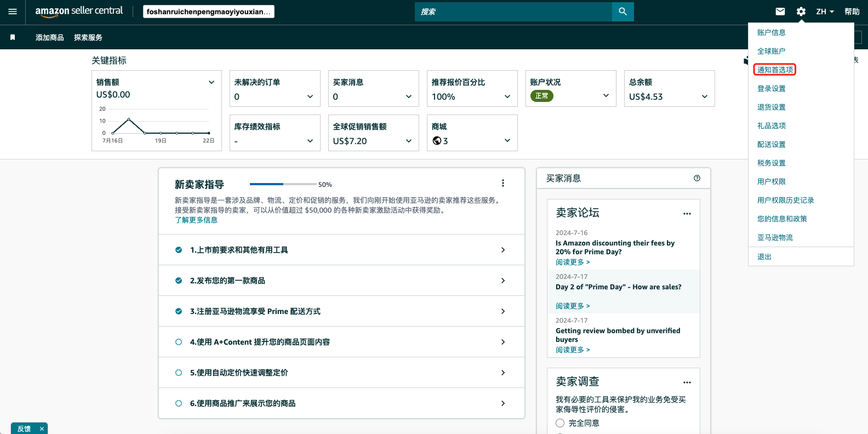
Task: Click the incomplete circle for step 5
Action: tap(179, 373)
